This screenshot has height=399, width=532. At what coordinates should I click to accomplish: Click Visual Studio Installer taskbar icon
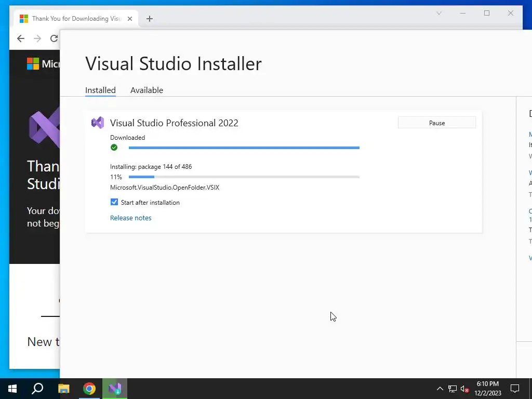tap(115, 389)
